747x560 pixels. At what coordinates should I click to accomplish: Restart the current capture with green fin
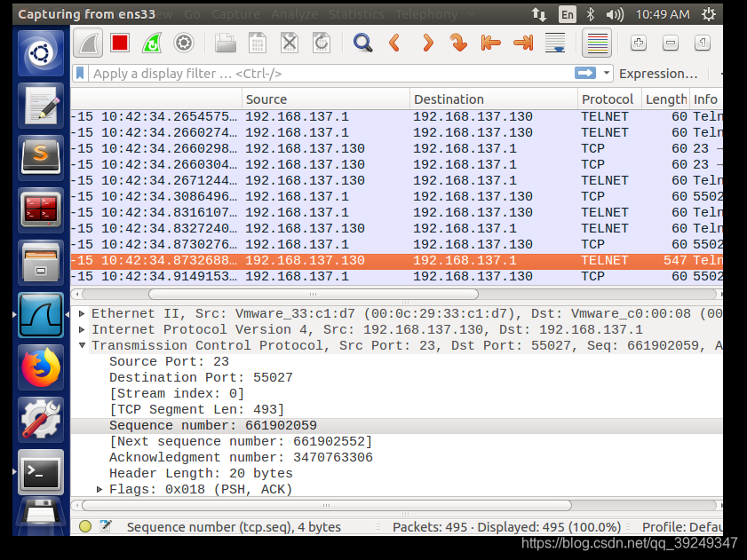point(152,43)
